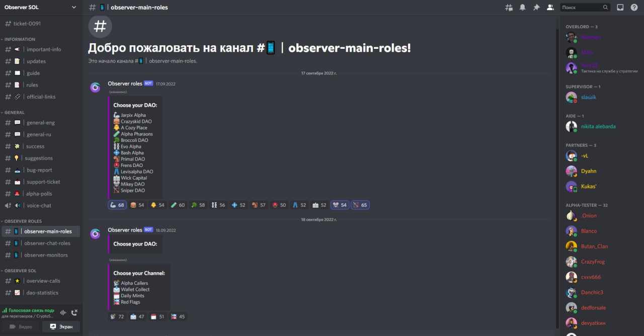Click the Видео video button

(21, 327)
